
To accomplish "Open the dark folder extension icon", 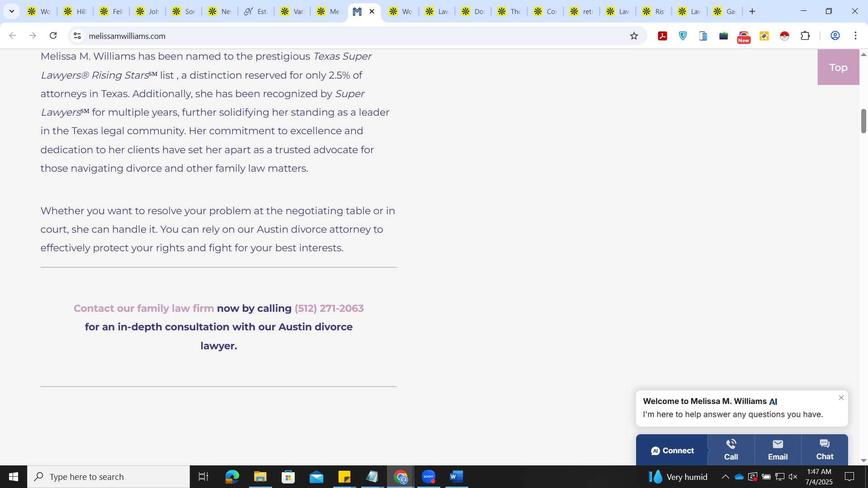I will click(723, 36).
